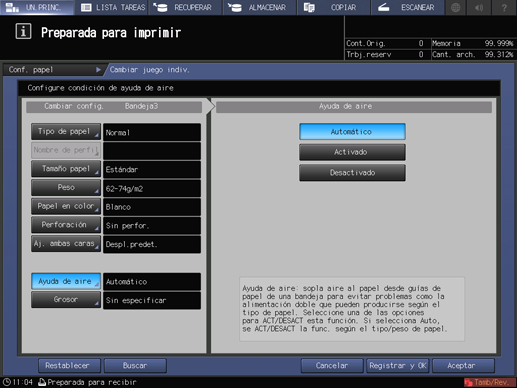This screenshot has height=388, width=517.
Task: Click the Buscar button
Action: tap(135, 366)
